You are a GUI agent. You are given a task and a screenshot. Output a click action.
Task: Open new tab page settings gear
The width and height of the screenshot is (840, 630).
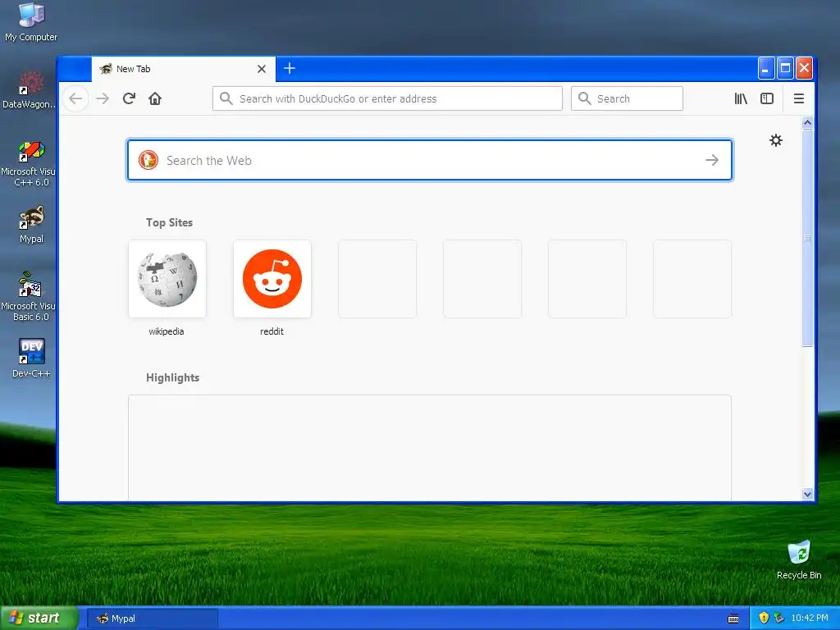776,140
